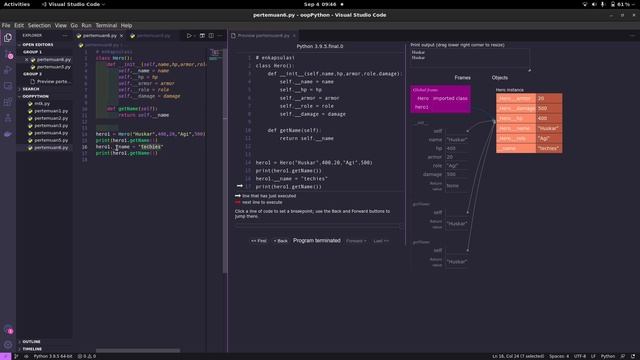Click the notifications bell in status bar

click(x=633, y=356)
